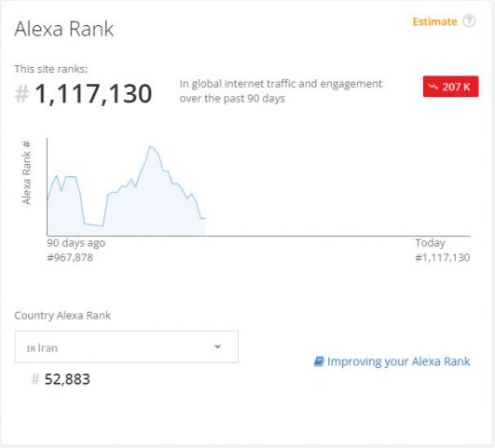
Task: Click the Alexa Rank heading
Action: 64,29
